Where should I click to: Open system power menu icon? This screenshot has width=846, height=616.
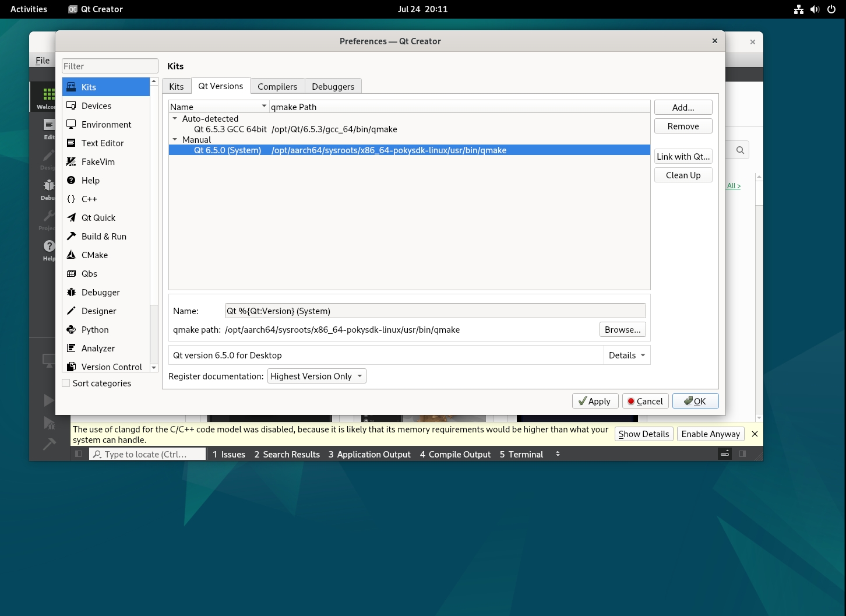(831, 9)
